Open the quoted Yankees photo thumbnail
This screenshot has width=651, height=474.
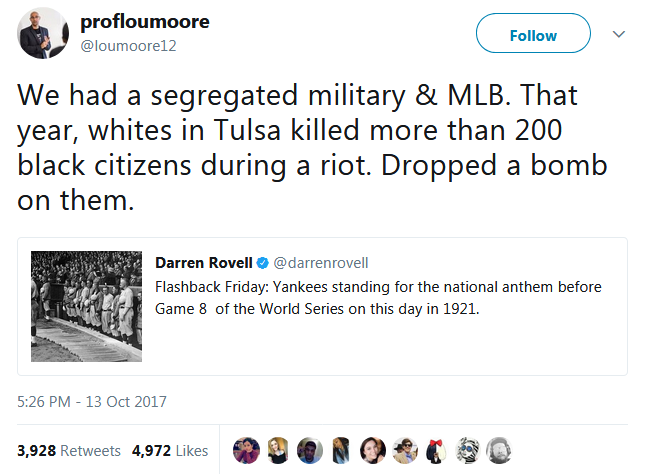pos(86,306)
